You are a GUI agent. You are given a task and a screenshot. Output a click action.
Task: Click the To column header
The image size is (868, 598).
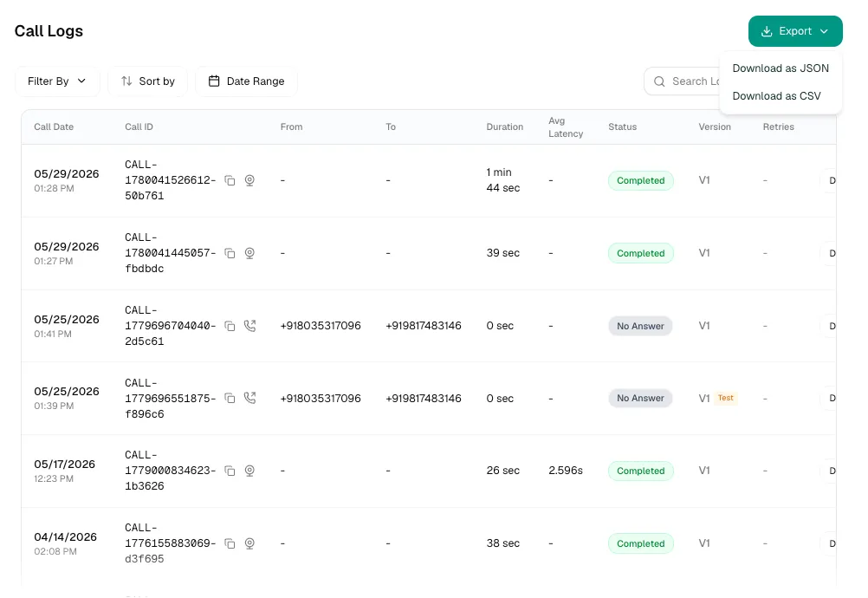391,127
